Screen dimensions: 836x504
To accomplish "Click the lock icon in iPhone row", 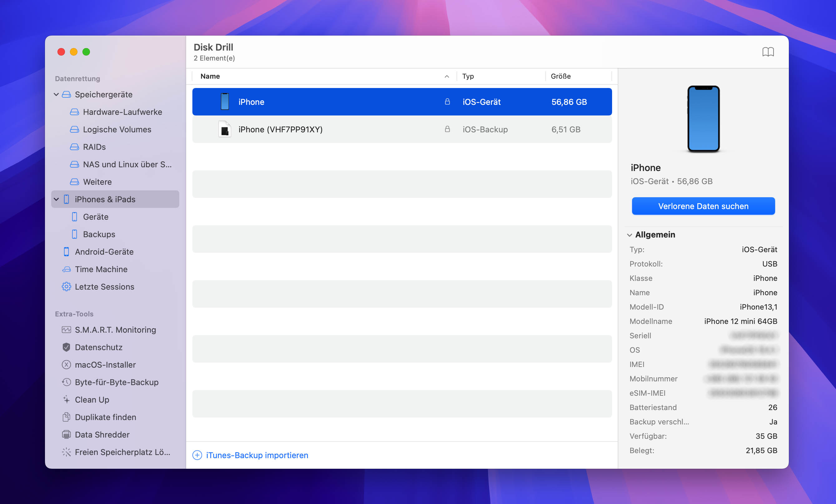I will (447, 102).
